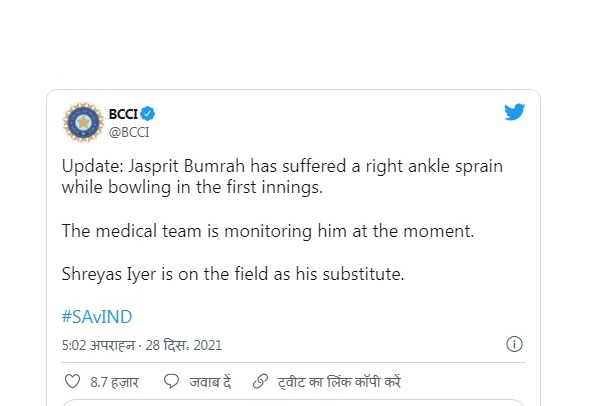
Task: Click the Shreyas Iyer substitute sentence
Action: pyautogui.click(x=233, y=274)
